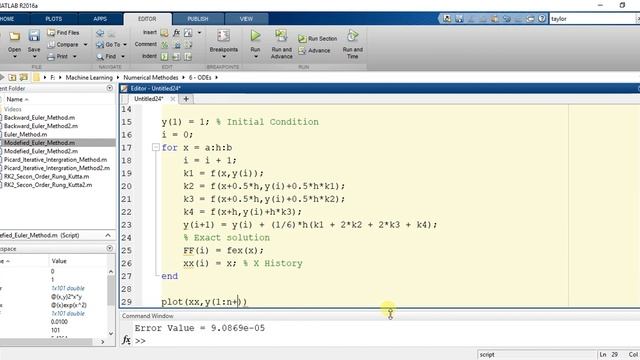Image resolution: width=640 pixels, height=360 pixels.
Task: Click the go up one folder icon
Action: click(x=13, y=78)
